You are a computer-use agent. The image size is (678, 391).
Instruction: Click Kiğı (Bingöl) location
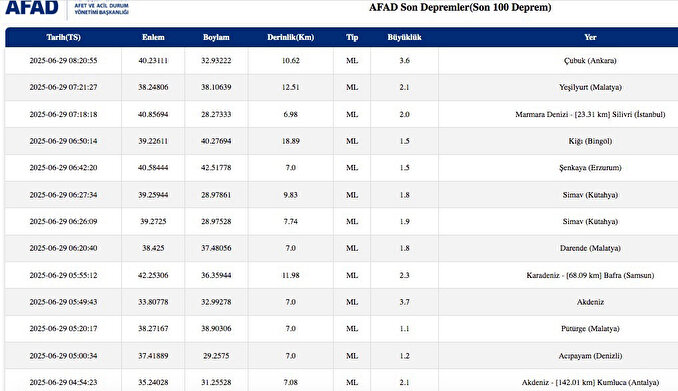590,141
